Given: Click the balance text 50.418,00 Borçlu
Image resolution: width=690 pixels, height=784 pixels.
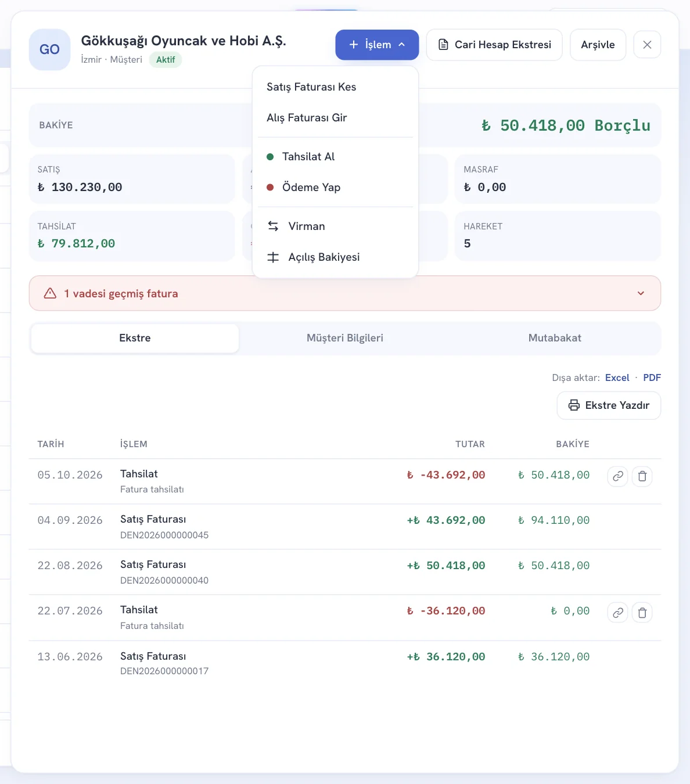Looking at the screenshot, I should (566, 125).
